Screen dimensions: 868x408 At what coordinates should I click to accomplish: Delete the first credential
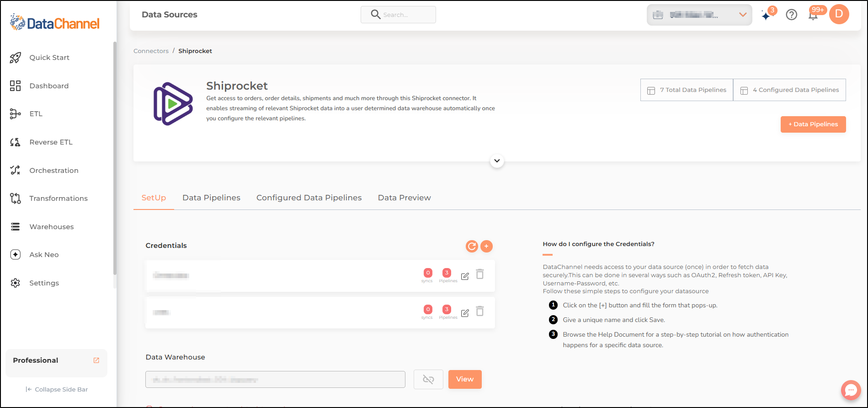pyautogui.click(x=480, y=274)
